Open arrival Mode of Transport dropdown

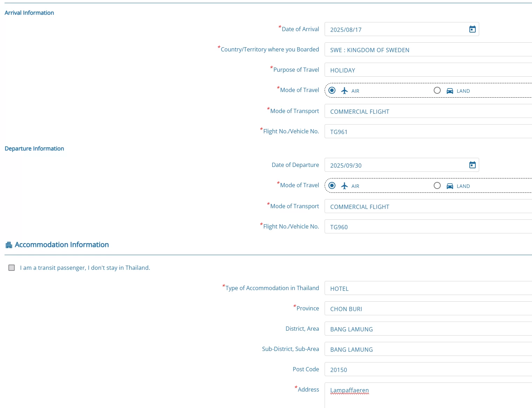[427, 111]
